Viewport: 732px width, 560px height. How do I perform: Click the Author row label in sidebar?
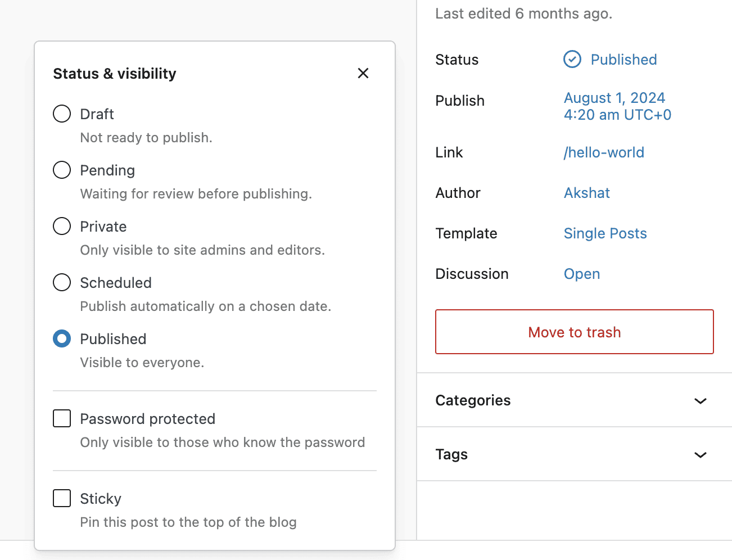(458, 193)
